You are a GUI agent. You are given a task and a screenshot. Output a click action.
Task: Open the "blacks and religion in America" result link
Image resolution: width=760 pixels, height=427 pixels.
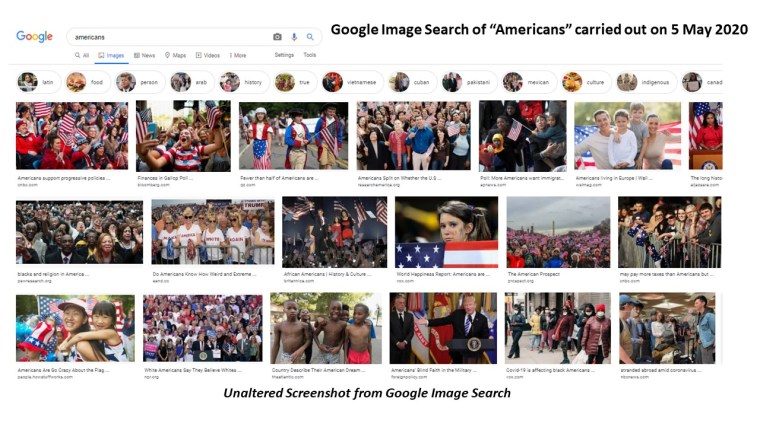click(53, 274)
